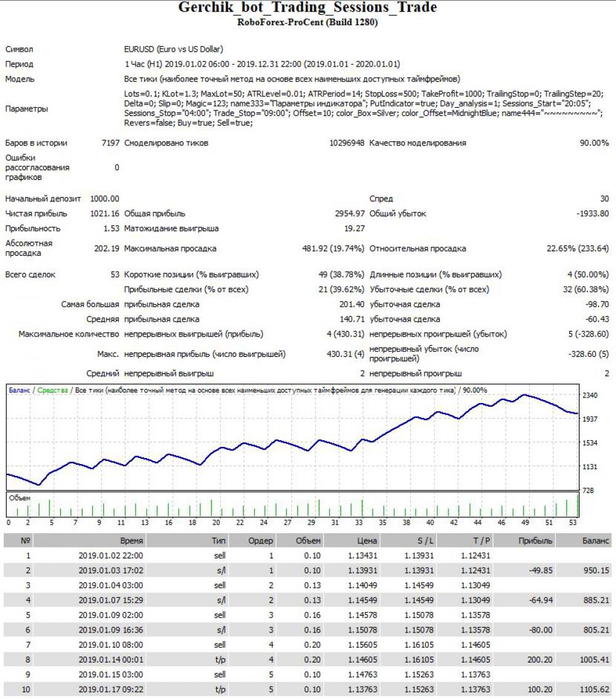Select the short positions value 49 (38.78%)
The height and width of the screenshot is (699, 616).
tap(341, 275)
